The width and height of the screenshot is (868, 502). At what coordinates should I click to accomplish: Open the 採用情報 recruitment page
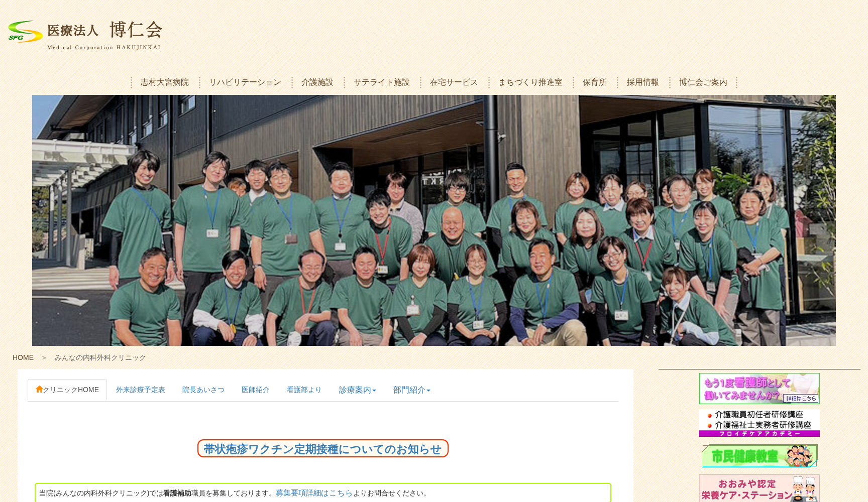pyautogui.click(x=642, y=82)
